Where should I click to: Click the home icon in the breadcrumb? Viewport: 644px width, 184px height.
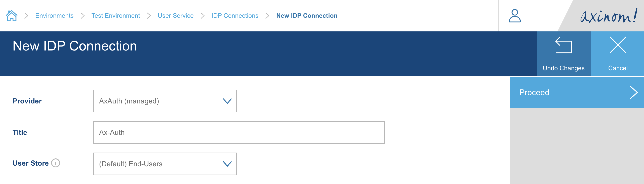[12, 15]
